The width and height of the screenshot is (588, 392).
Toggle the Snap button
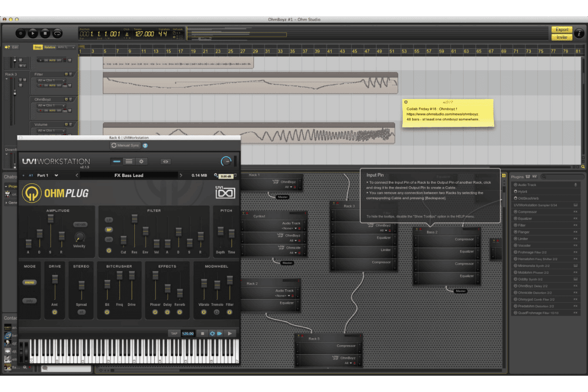pos(38,48)
